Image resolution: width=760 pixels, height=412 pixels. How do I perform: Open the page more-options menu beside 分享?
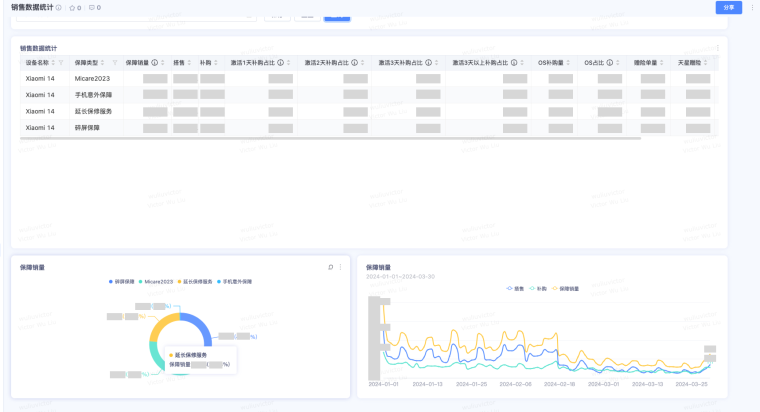(x=752, y=7)
